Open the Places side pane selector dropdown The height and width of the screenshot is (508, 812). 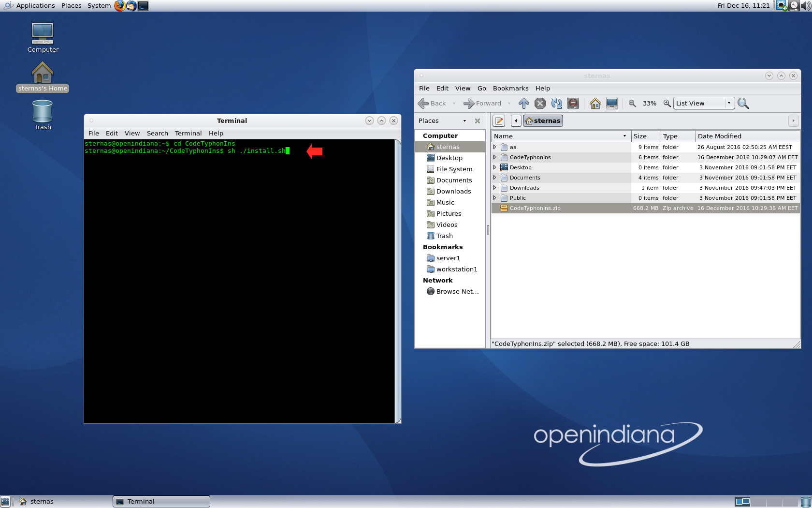click(x=464, y=121)
